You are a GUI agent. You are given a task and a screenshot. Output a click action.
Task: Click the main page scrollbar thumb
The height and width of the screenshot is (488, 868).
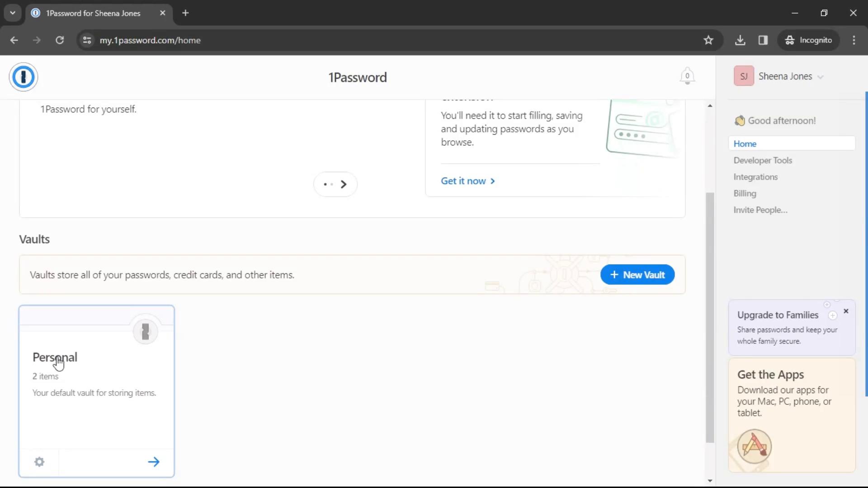click(x=710, y=318)
